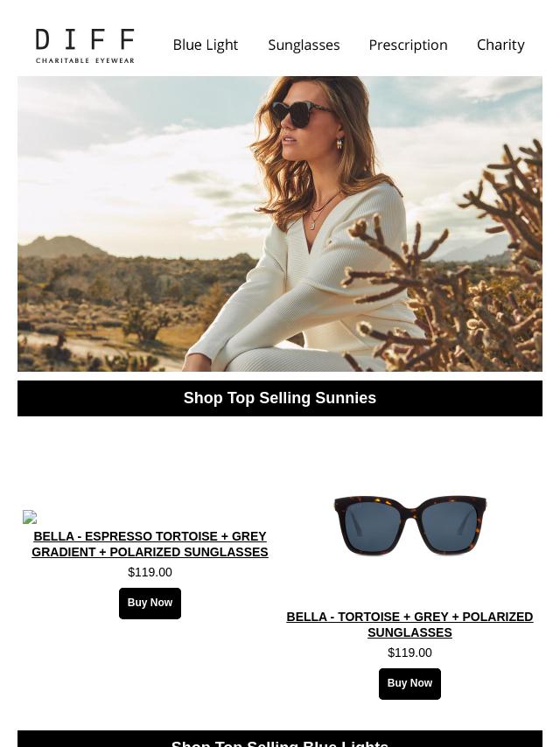Viewport: 560px width, 747px height.
Task: Click the $119.00 price under Tortoise Grey
Action: click(x=409, y=653)
